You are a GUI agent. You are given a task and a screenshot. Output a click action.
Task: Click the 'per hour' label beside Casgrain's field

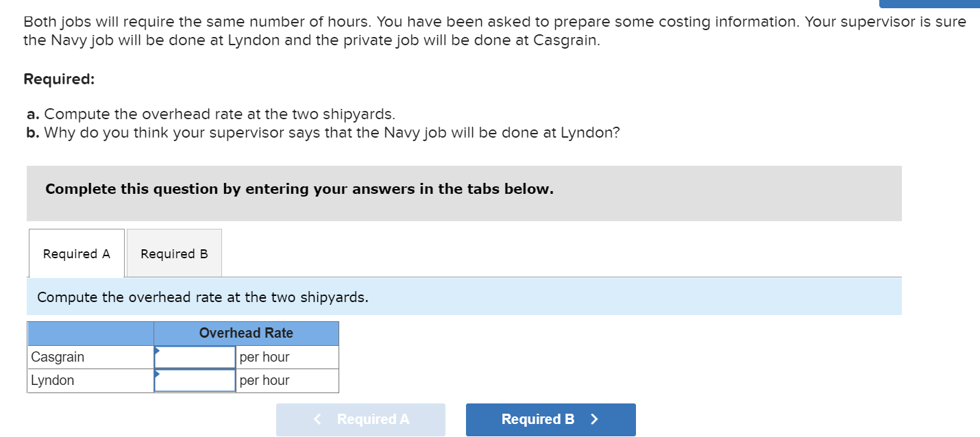(x=265, y=356)
